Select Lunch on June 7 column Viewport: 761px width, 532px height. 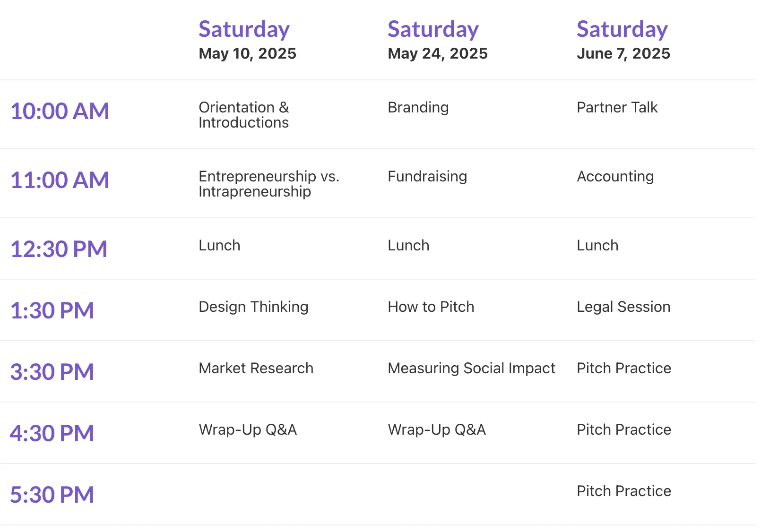597,246
